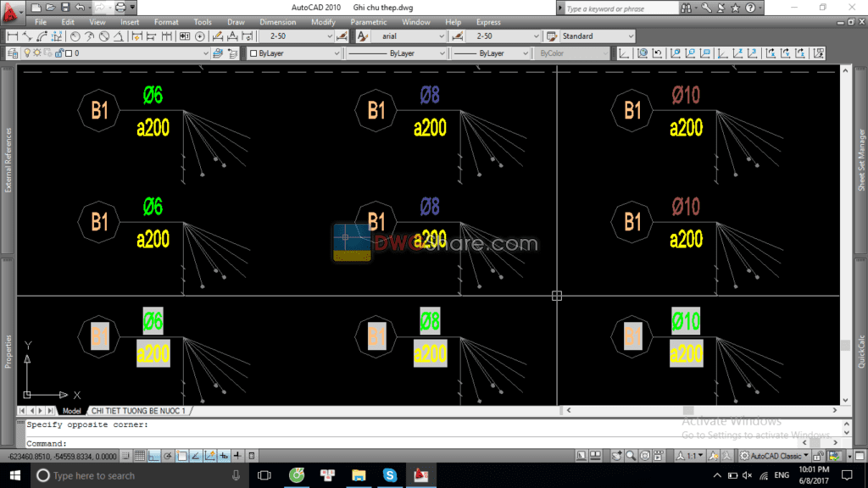Click the Linear dimension tool icon
The height and width of the screenshot is (488, 868).
[x=13, y=36]
